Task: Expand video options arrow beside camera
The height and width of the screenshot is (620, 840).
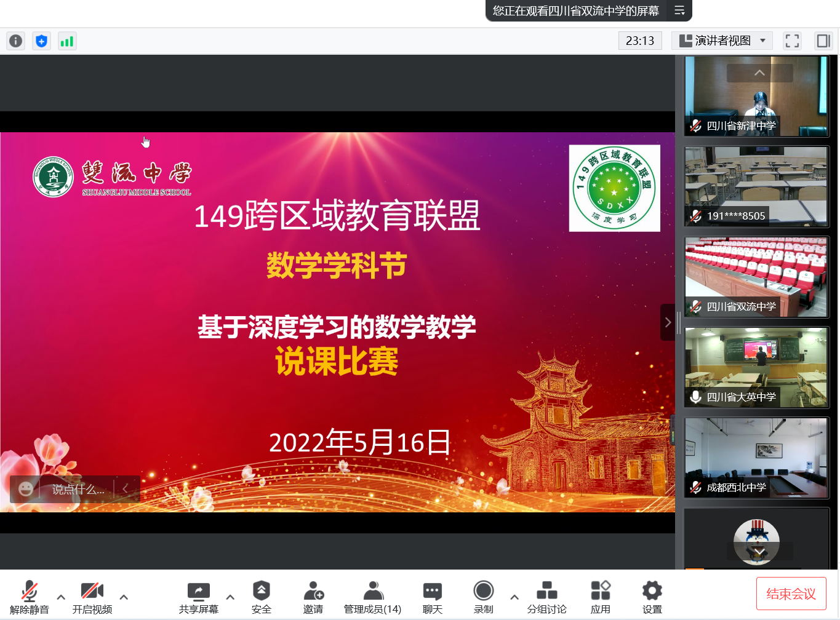Action: 124,597
